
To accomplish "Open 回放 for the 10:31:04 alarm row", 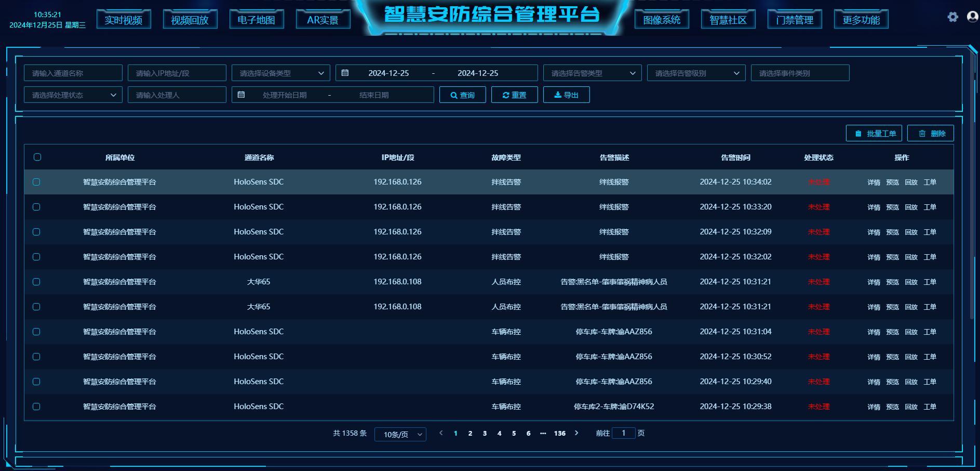I will point(911,332).
